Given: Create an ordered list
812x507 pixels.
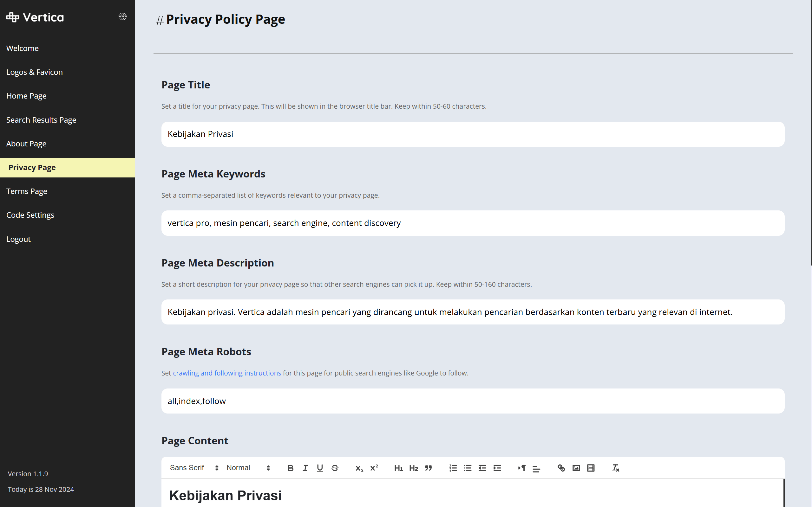Looking at the screenshot, I should click(x=453, y=468).
